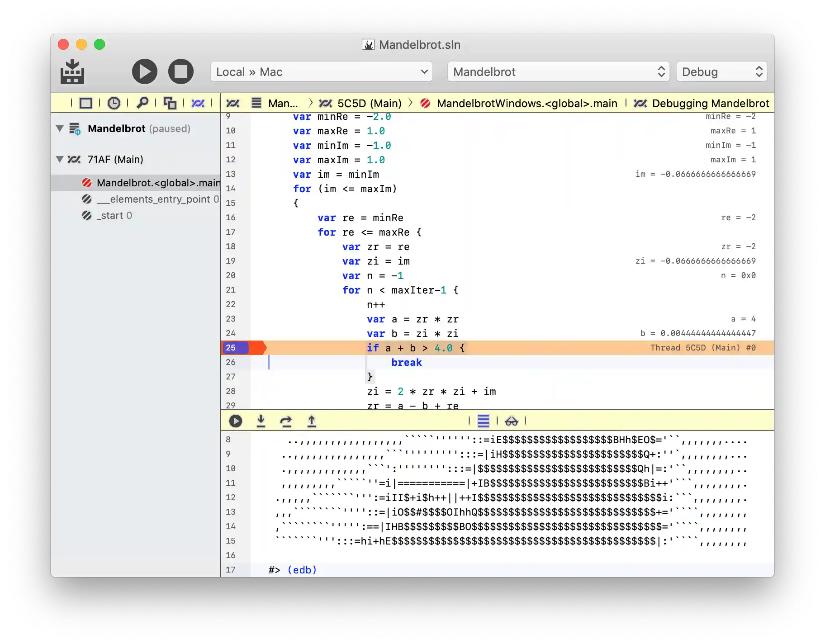
Task: Click the Step Over curved arrow icon
Action: (x=286, y=421)
